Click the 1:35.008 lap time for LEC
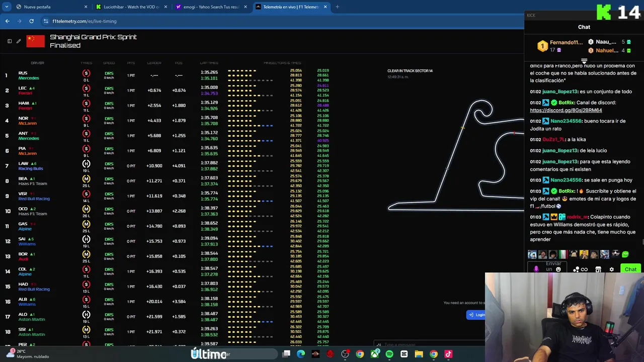Screen dimensions: 644x362 point(209,87)
